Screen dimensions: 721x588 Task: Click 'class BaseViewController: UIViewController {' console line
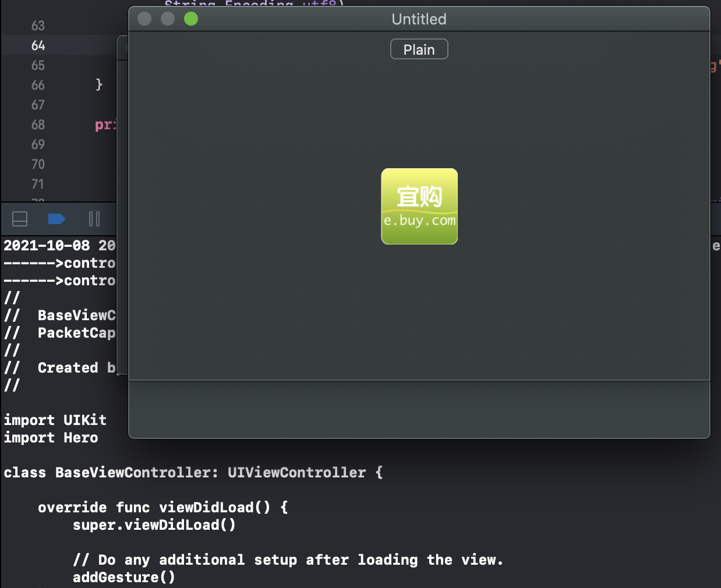[x=193, y=473]
